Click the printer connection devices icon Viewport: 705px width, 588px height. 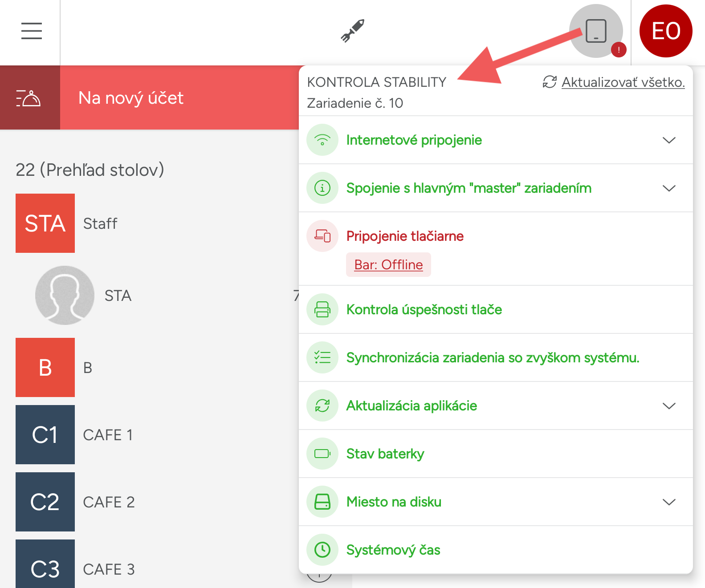322,236
